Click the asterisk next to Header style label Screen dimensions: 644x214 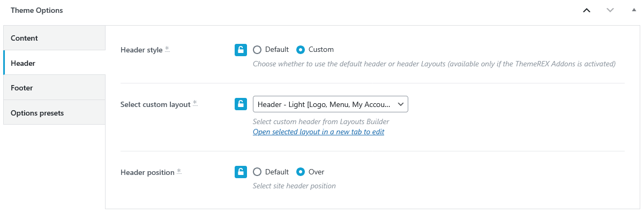(167, 50)
